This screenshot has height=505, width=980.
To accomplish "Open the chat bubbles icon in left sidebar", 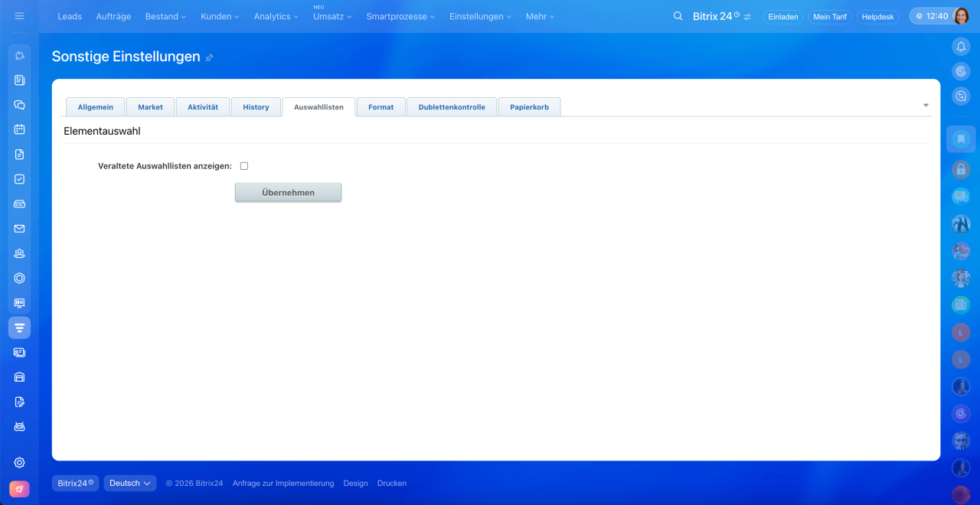I will coord(19,105).
